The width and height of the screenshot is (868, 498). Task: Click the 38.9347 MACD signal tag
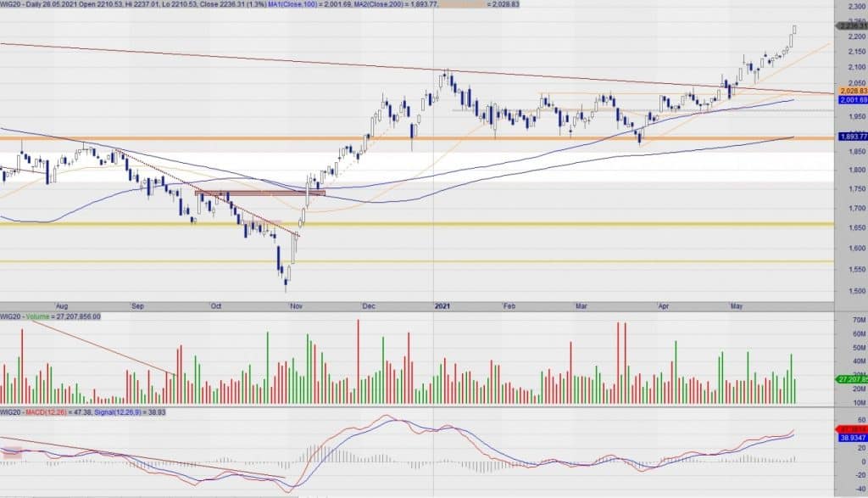(851, 438)
